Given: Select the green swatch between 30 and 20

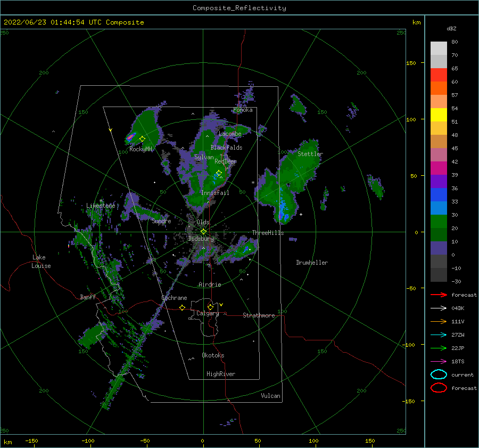Looking at the screenshot, I should [x=439, y=222].
